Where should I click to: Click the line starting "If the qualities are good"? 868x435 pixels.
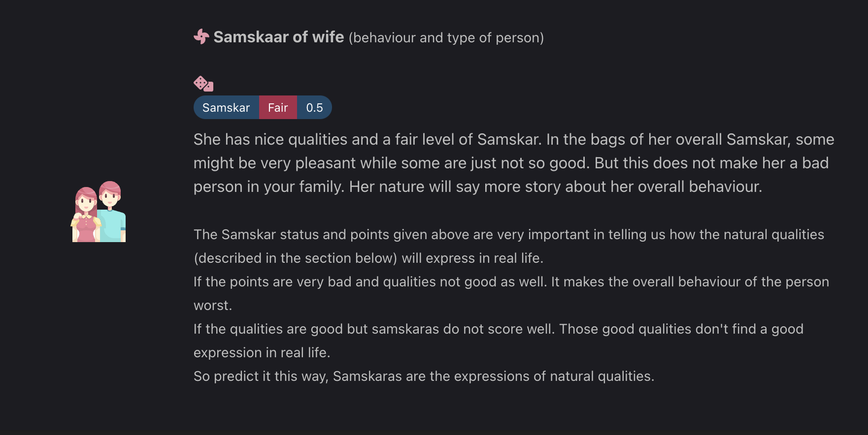click(498, 329)
